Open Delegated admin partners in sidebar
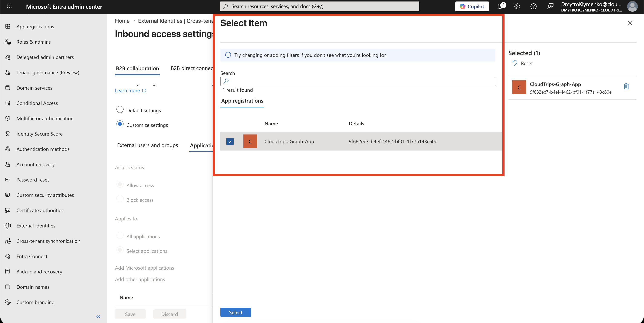 [45, 57]
